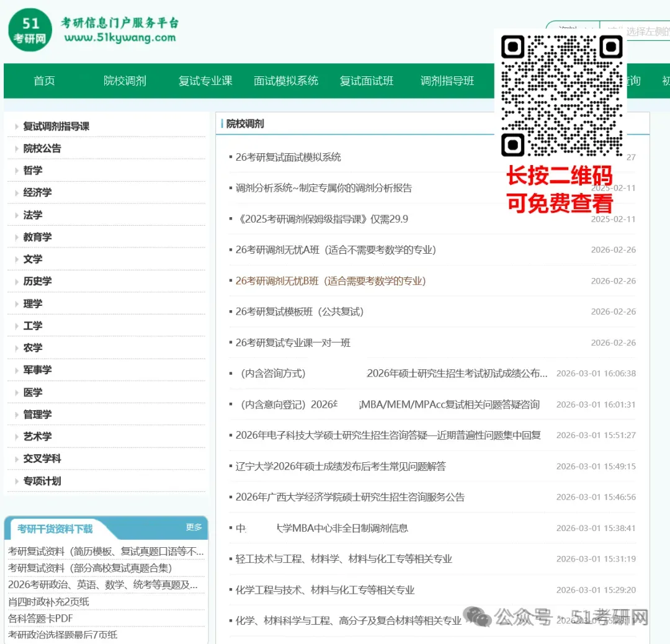The height and width of the screenshot is (644, 670).
Task: Open 26考研复试专业课一对一班 article
Action: point(293,342)
